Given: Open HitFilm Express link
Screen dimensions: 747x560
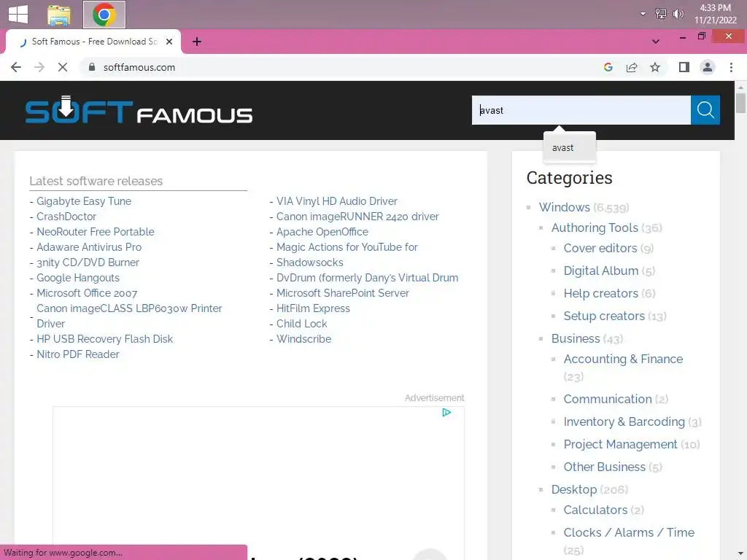Looking at the screenshot, I should point(313,308).
